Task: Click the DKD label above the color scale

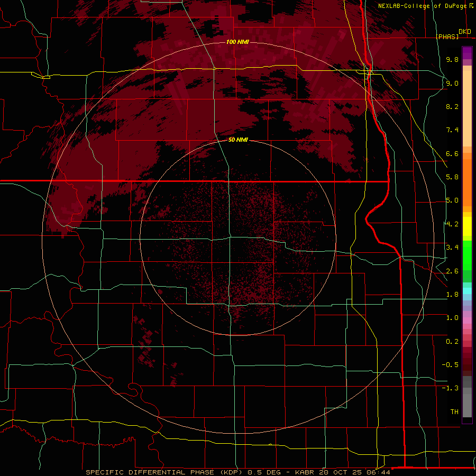Action: pos(465,32)
